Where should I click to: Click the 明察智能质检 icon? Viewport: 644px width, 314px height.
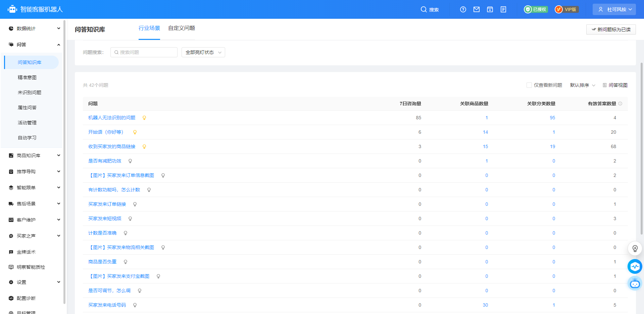click(11, 267)
